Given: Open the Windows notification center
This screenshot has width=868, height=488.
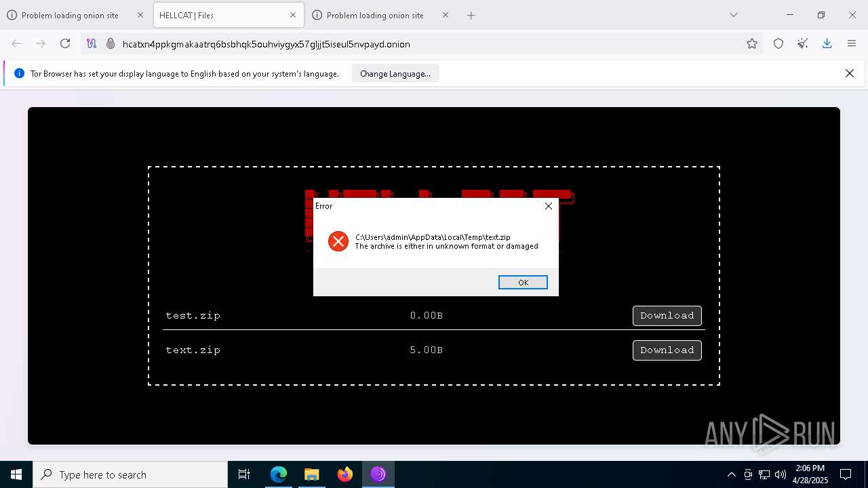Looking at the screenshot, I should point(846,474).
